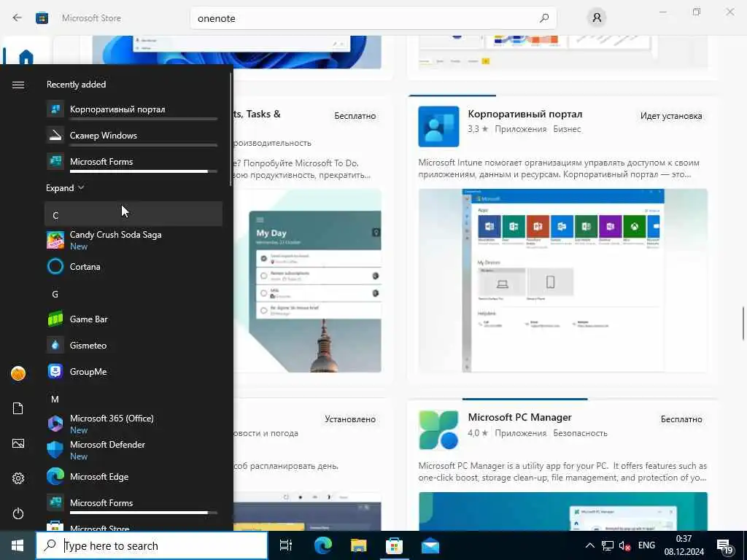Open the Корпоративный портал title link

525,114
